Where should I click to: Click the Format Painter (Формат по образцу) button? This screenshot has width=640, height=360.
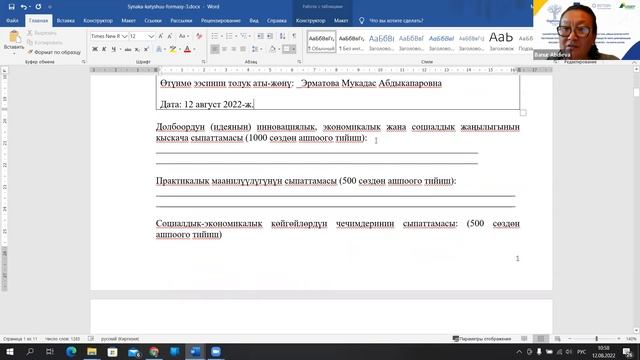(54, 52)
